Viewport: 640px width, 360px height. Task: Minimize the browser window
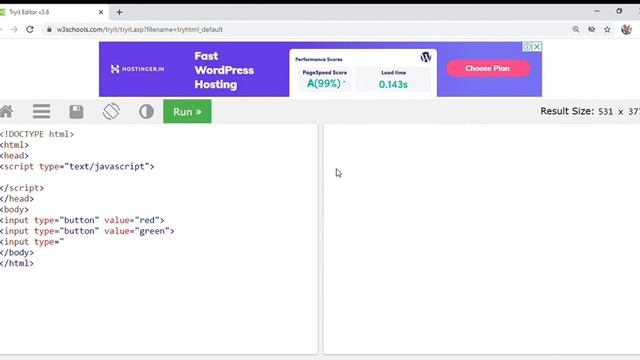[x=597, y=11]
